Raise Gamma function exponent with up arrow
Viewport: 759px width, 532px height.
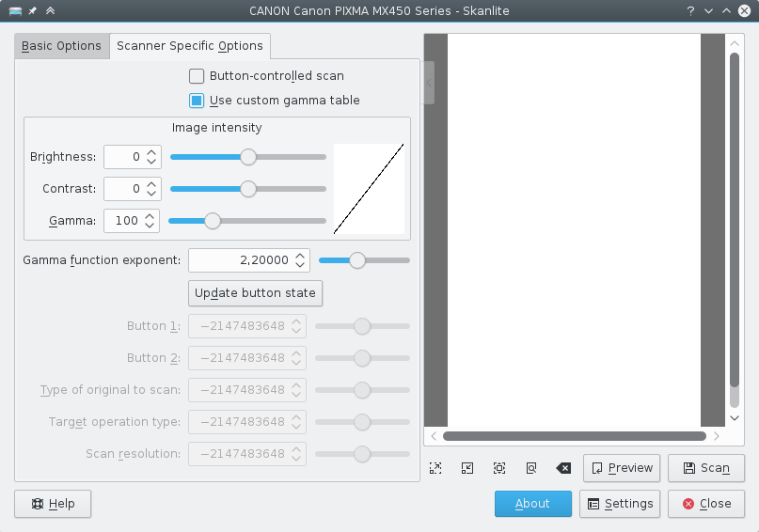point(299,255)
